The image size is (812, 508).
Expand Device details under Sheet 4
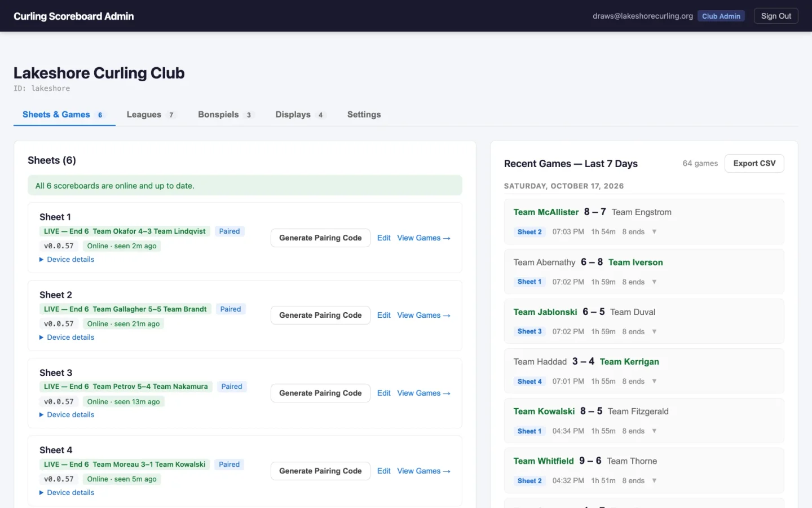(67, 493)
